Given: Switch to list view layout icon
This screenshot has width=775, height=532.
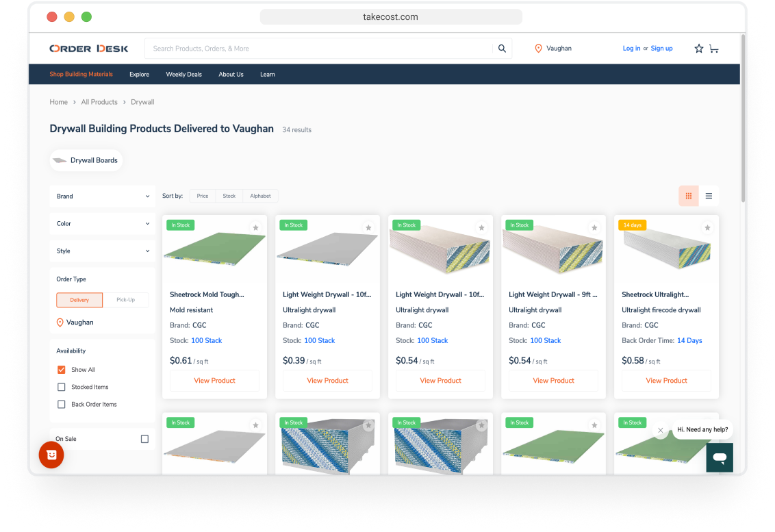Looking at the screenshot, I should [x=709, y=196].
